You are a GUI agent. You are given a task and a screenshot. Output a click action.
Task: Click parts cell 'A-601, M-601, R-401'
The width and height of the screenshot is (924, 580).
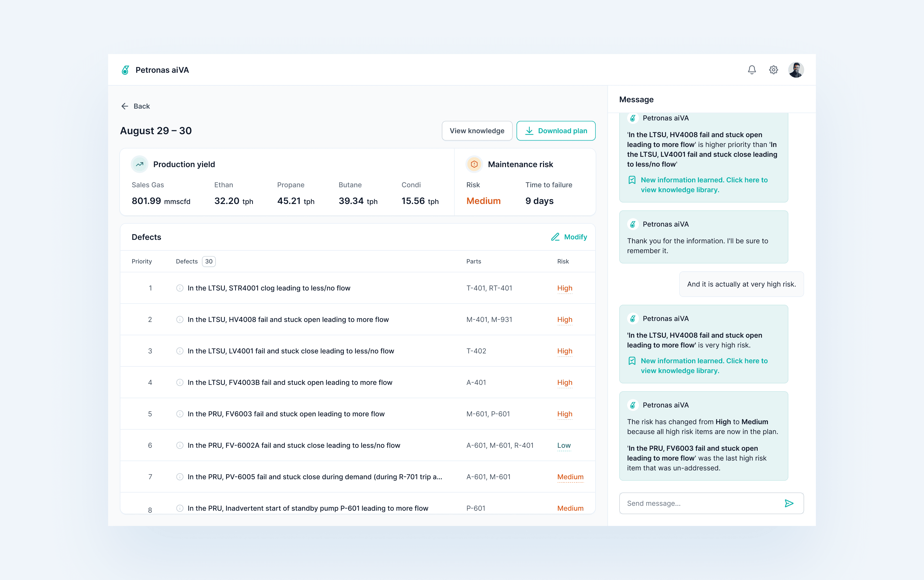click(x=500, y=445)
